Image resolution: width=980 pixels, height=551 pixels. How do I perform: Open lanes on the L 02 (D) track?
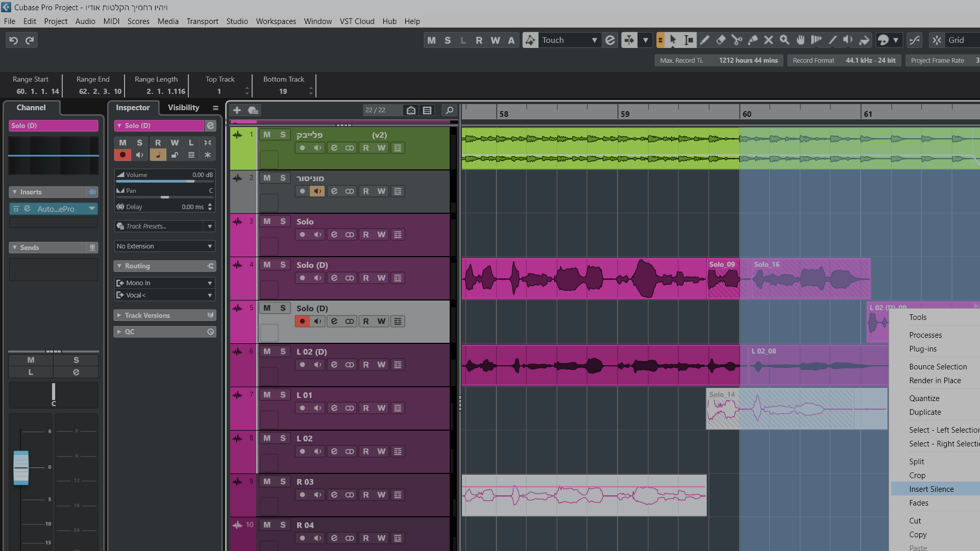398,365
